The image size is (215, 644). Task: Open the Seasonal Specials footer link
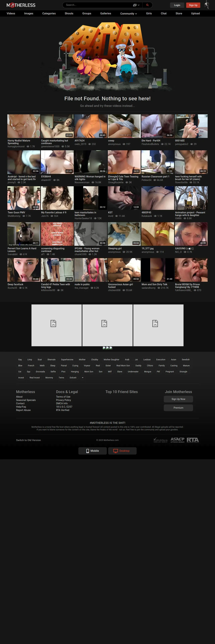(x=26, y=400)
